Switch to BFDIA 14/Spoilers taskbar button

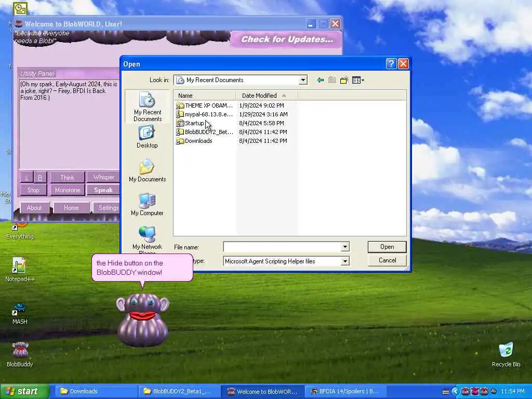pos(345,391)
